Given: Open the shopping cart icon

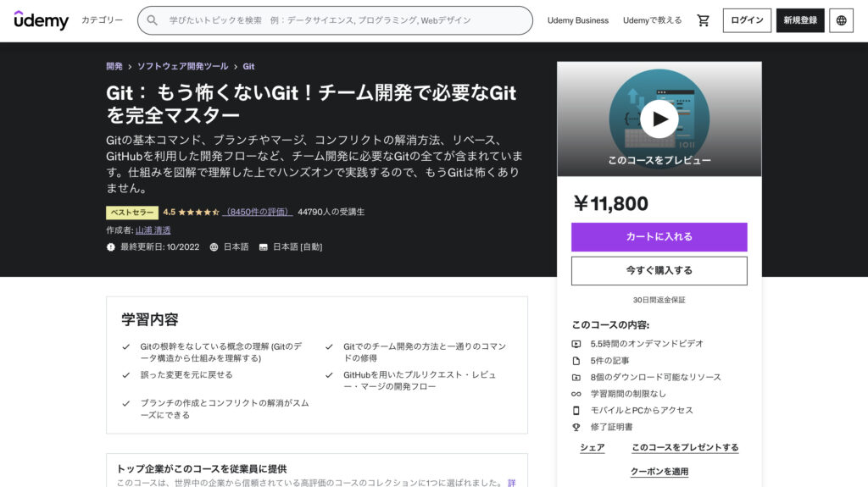Looking at the screenshot, I should pos(703,20).
